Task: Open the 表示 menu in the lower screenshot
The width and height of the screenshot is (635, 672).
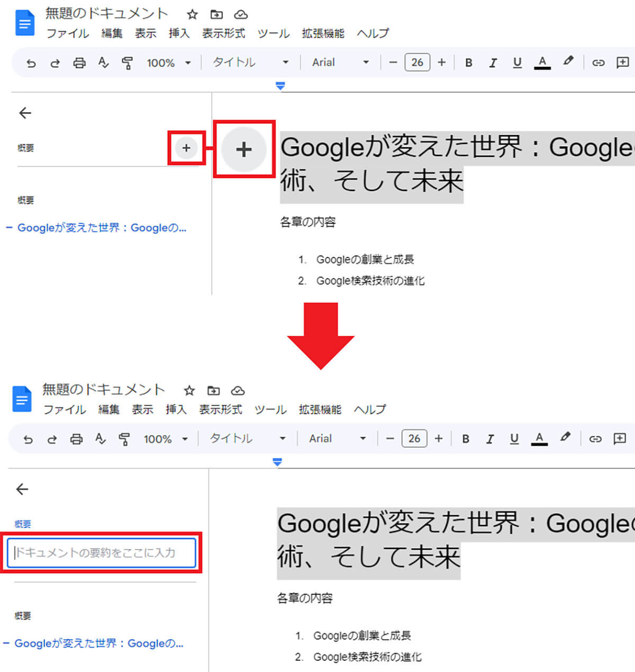Action: coord(142,409)
